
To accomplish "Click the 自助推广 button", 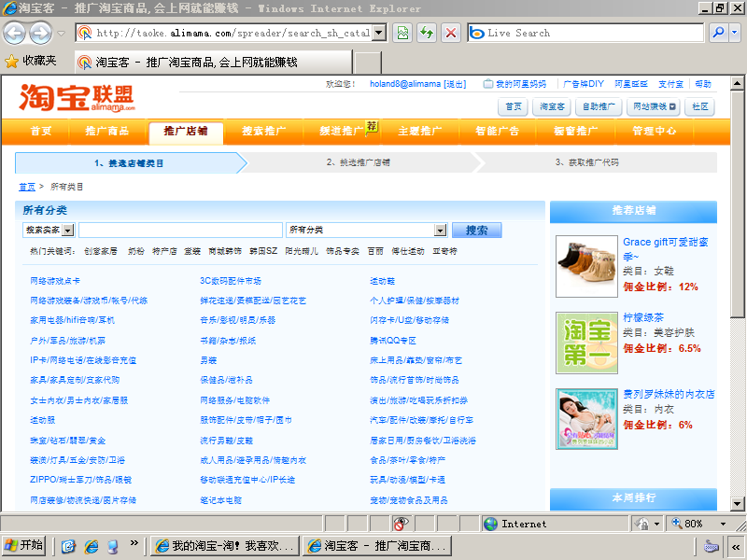I will tap(599, 106).
